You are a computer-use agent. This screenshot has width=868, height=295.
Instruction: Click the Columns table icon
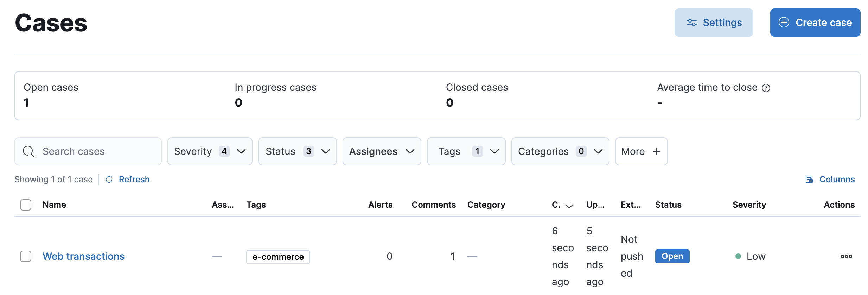point(809,180)
